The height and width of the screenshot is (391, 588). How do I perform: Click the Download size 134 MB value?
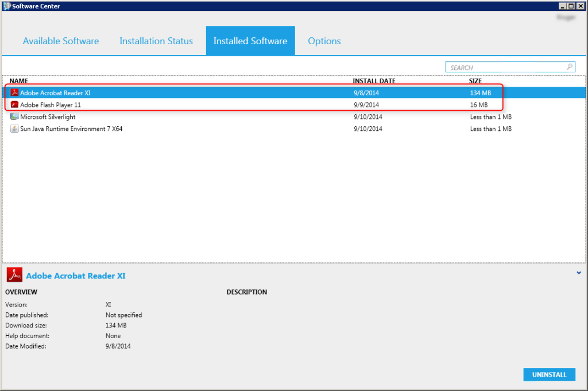(x=116, y=326)
